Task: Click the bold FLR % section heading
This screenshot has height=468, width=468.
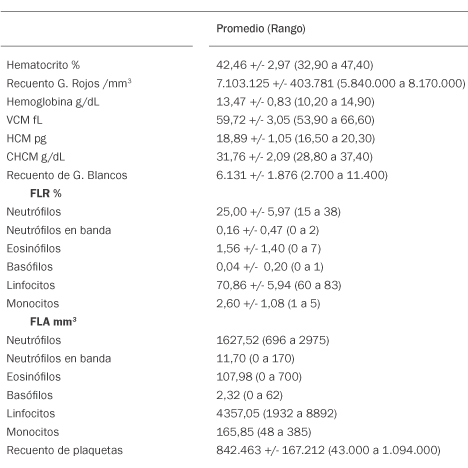Action: tap(46, 193)
